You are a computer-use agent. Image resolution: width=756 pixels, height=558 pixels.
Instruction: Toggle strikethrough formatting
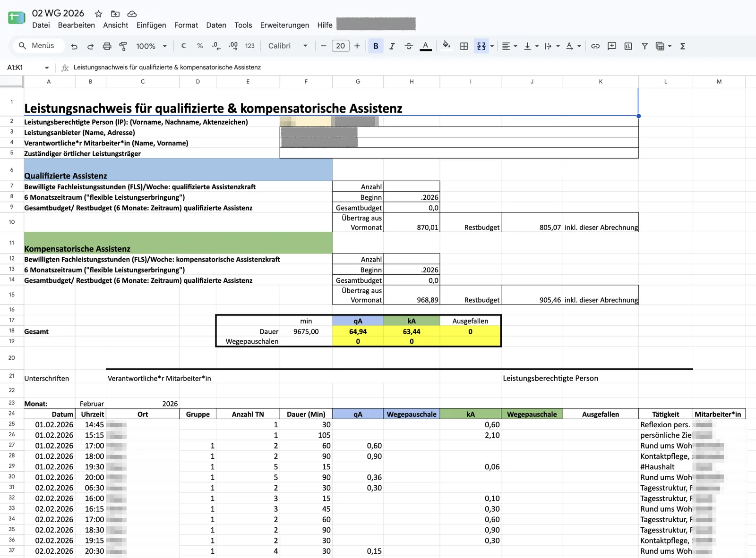pyautogui.click(x=409, y=46)
